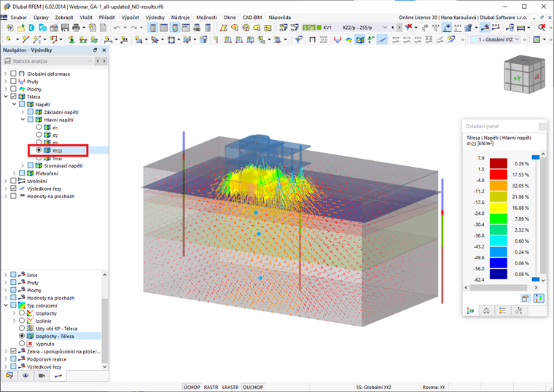Open the Výsledky menu
The width and height of the screenshot is (554, 392).
click(x=155, y=17)
